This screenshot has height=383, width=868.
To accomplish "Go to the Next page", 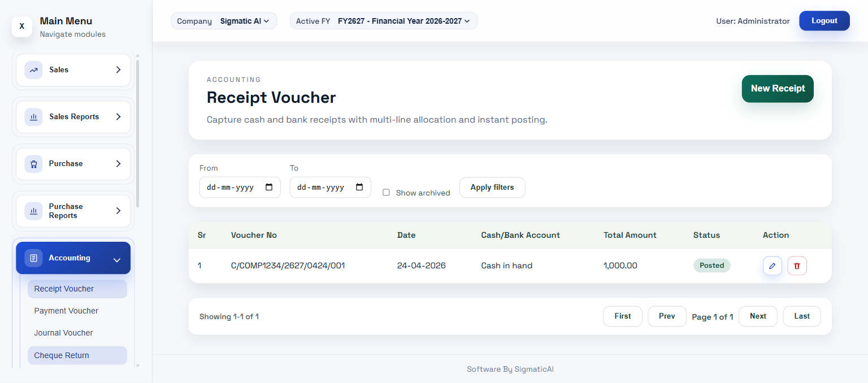I will pyautogui.click(x=758, y=316).
